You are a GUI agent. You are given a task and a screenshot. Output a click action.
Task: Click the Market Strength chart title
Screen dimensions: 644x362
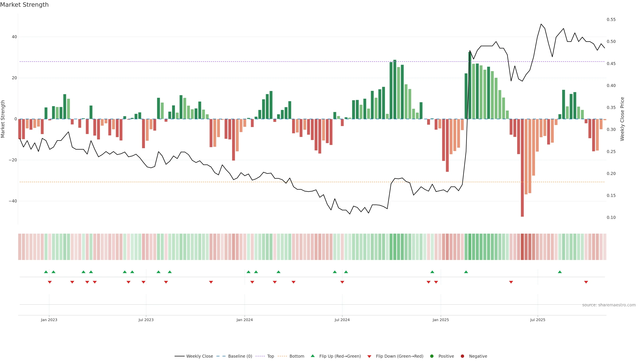(24, 5)
